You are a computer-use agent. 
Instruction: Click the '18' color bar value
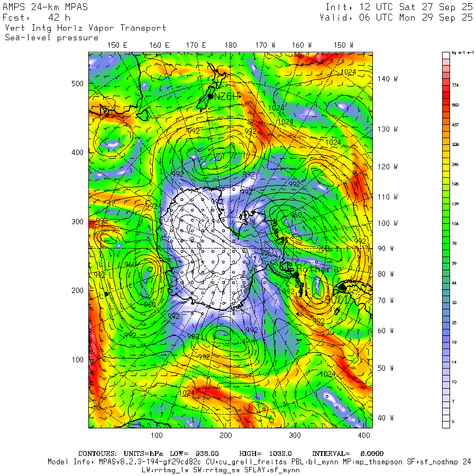tap(454, 342)
